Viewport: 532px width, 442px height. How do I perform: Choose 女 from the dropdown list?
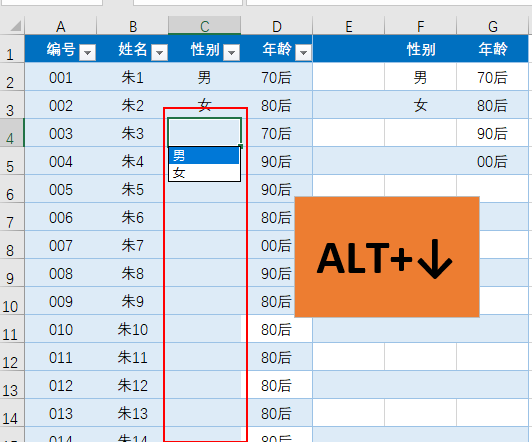204,173
